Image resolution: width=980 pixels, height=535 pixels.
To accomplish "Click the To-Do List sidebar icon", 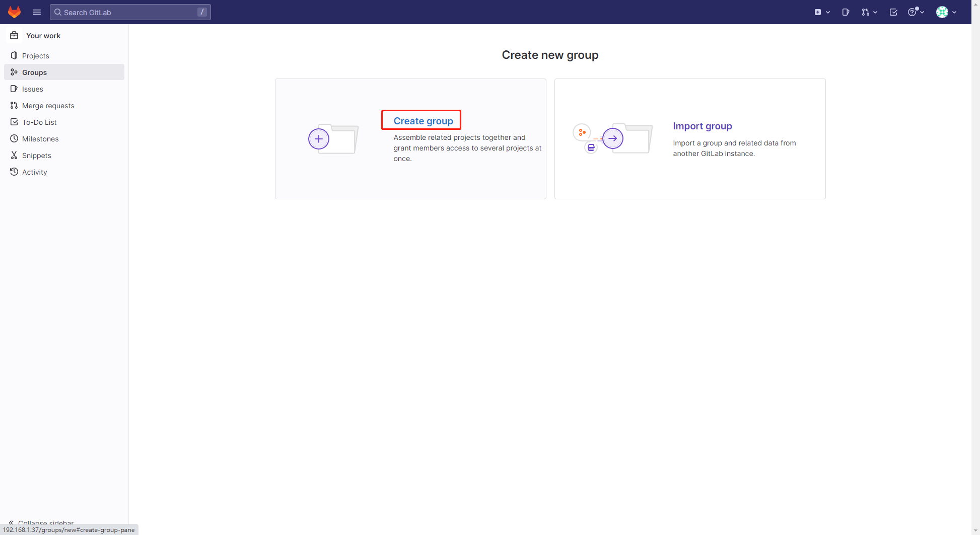I will tap(14, 122).
